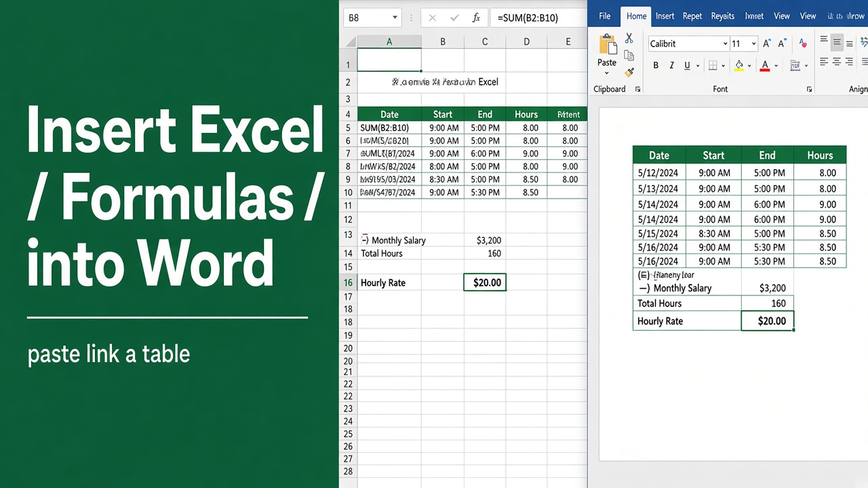
Task: Select Excel column C header
Action: (485, 42)
